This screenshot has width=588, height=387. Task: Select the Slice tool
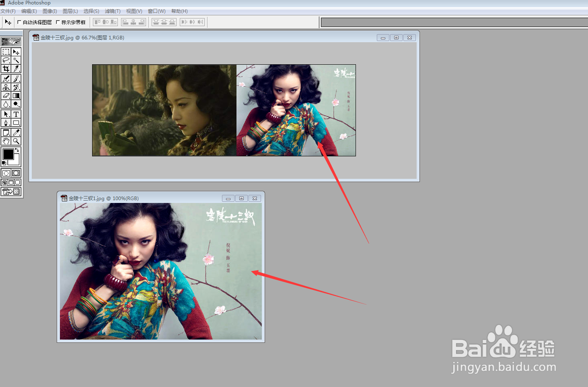(16, 69)
